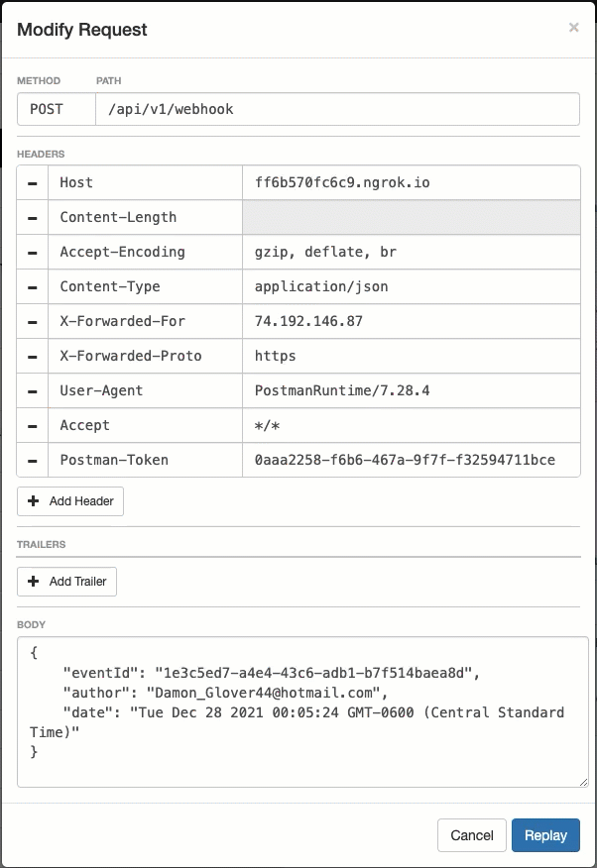Cancel the Modify Request dialog
Viewport: 597px width, 868px height.
[471, 835]
